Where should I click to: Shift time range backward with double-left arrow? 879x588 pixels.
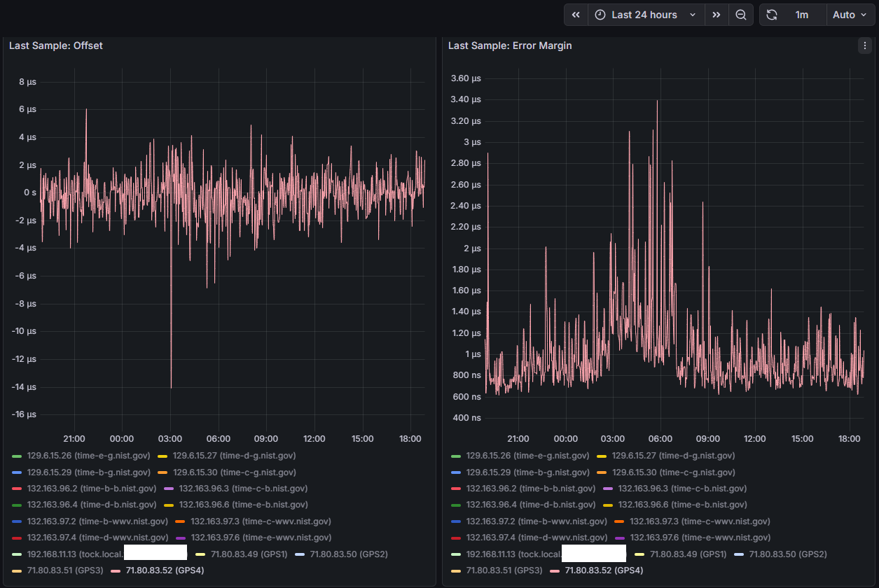(576, 15)
